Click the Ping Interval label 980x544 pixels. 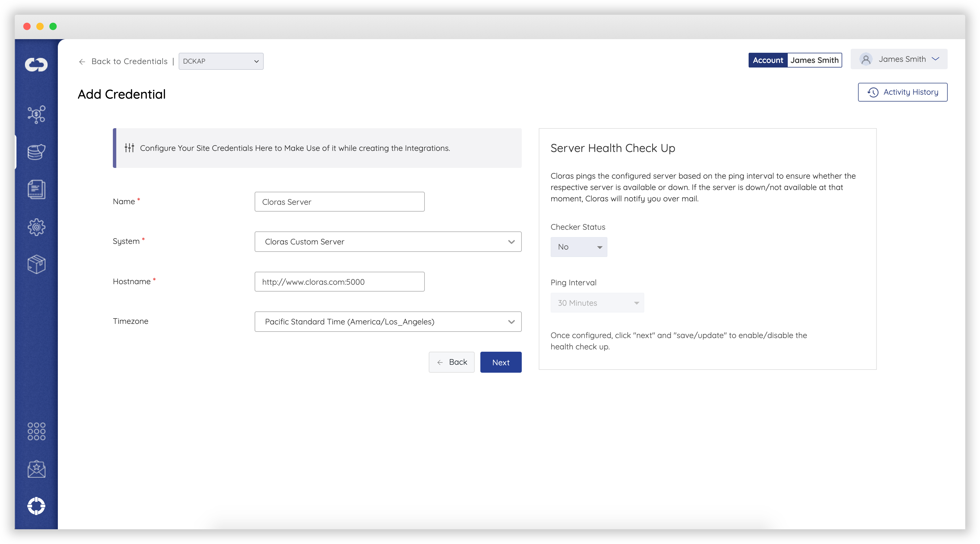(573, 283)
